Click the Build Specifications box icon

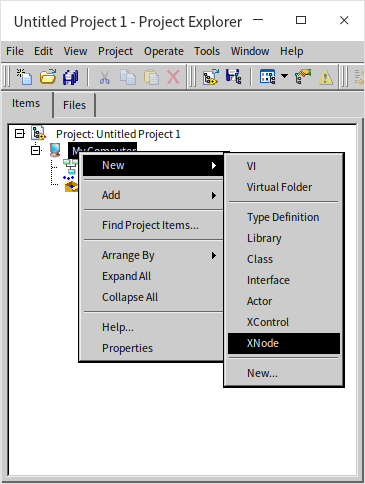pyautogui.click(x=71, y=184)
